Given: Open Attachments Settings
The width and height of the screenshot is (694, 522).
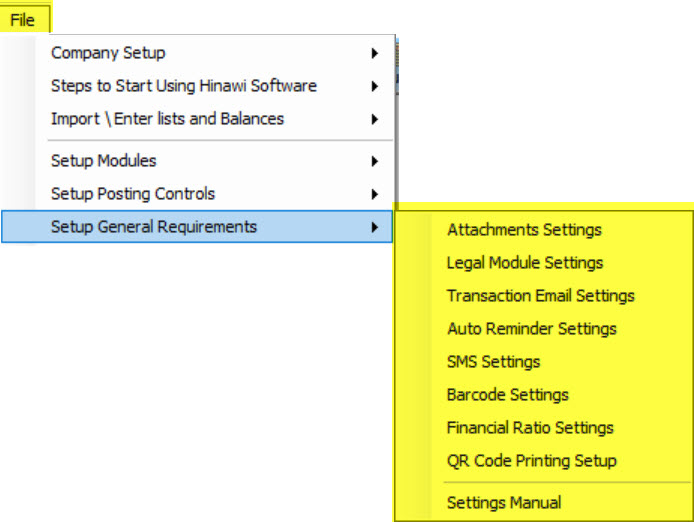Looking at the screenshot, I should [x=544, y=230].
